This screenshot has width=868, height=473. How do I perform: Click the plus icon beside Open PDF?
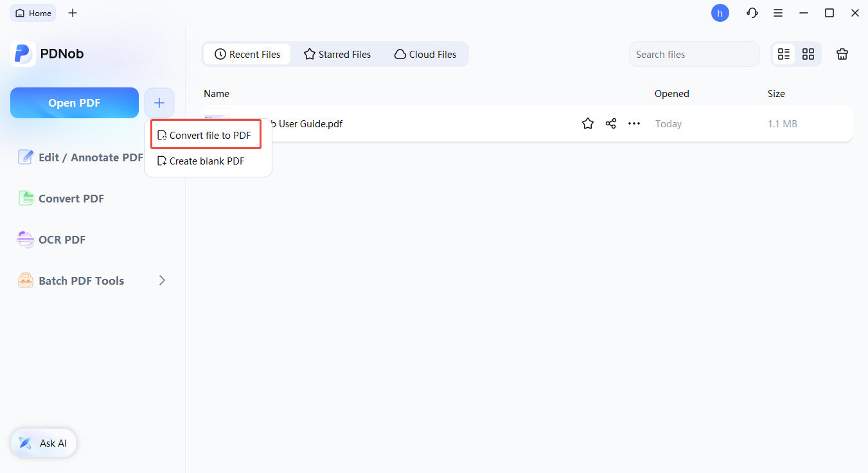159,103
